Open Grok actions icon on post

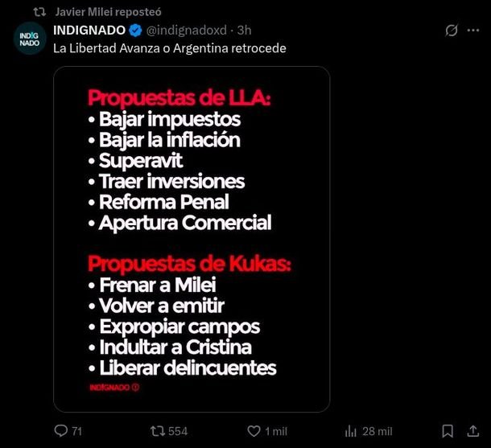coord(452,31)
